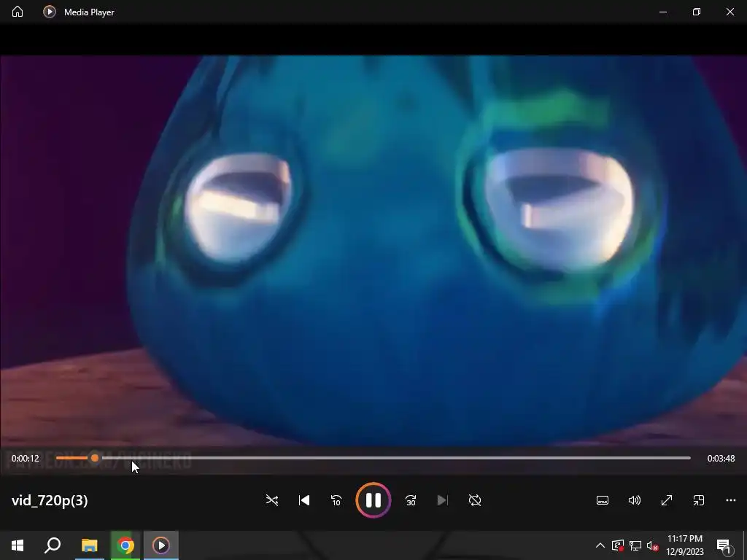Click the orange seek bar handle

[x=95, y=458]
